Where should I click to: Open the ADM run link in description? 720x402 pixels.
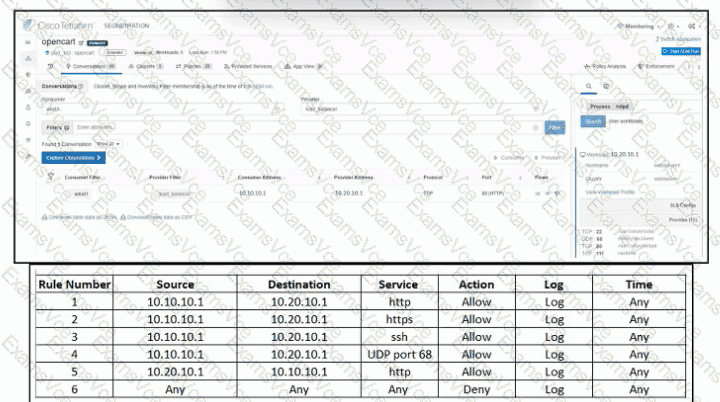tap(263, 86)
